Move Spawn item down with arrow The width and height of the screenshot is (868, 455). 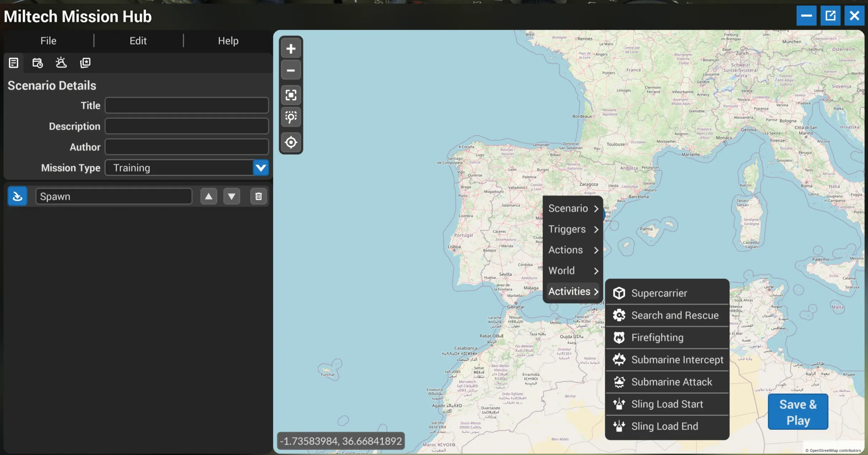[231, 196]
